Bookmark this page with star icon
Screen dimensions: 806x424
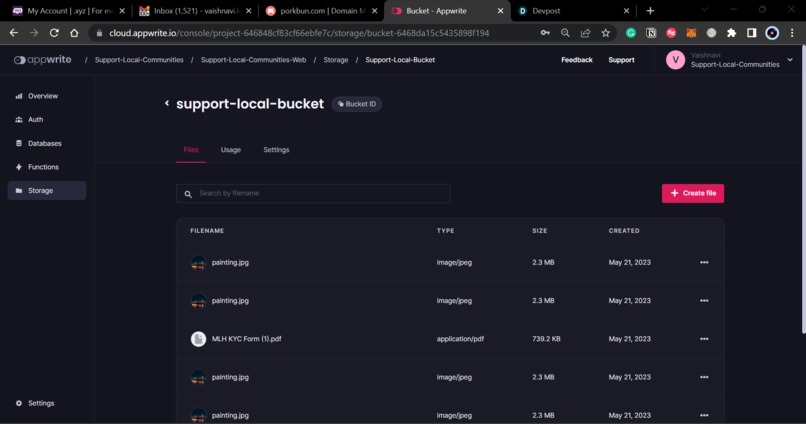point(606,33)
